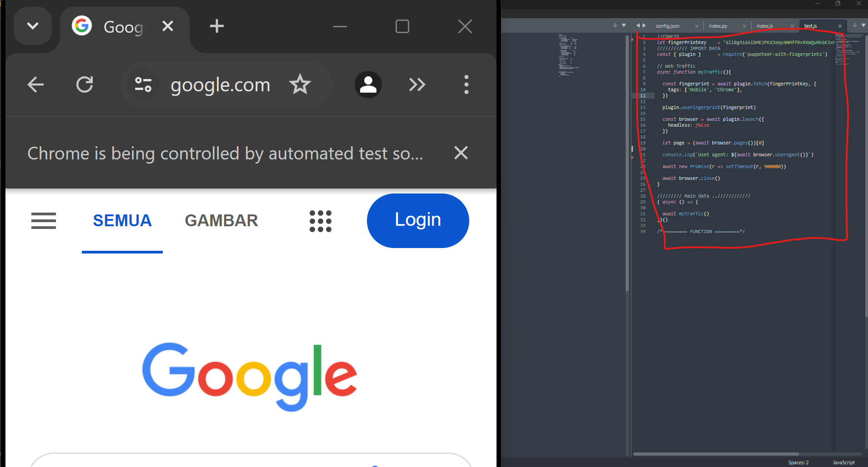
Task: Open Google apps grid icon
Action: tap(321, 221)
